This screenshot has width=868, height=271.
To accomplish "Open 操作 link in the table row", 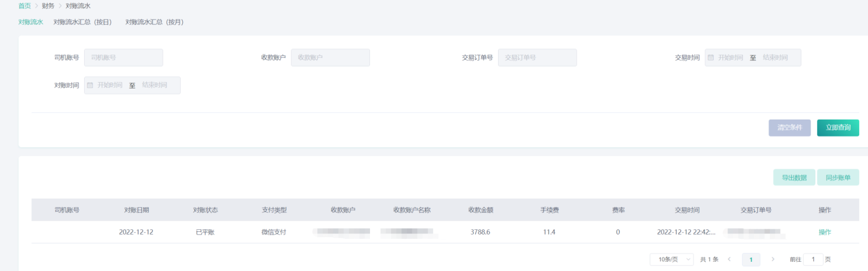I will [x=825, y=232].
